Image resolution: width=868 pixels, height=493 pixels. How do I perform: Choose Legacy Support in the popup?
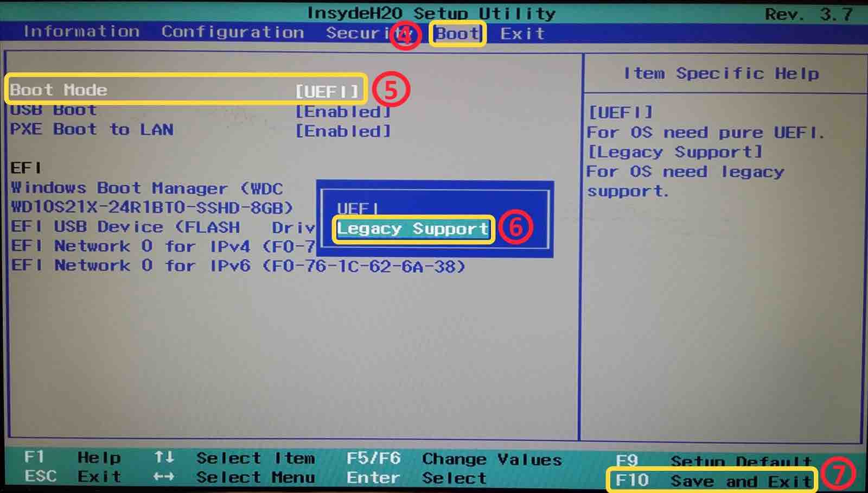413,229
